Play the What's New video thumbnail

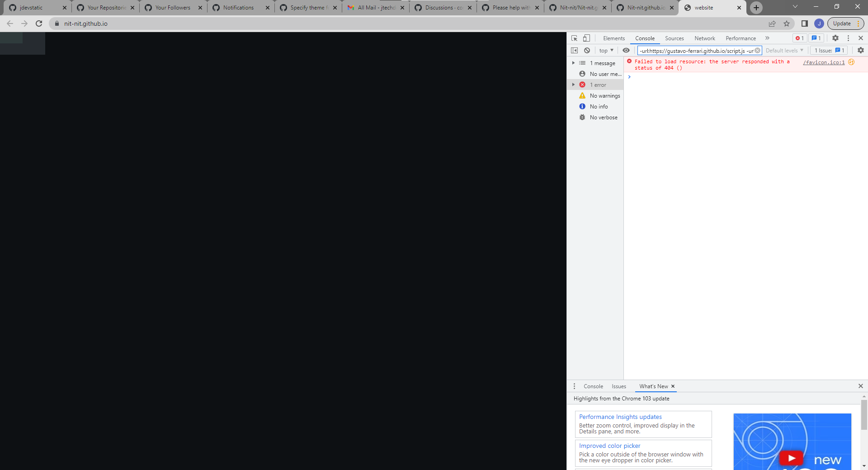[x=792, y=442]
